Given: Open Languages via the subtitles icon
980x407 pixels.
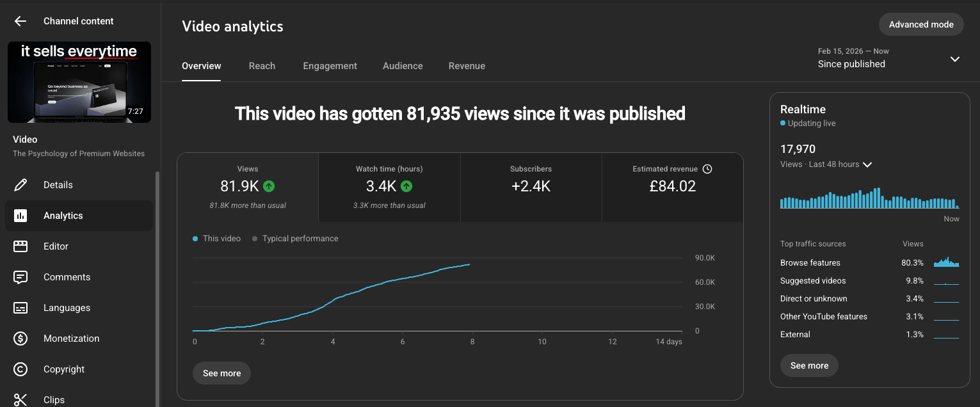Looking at the screenshot, I should 20,307.
